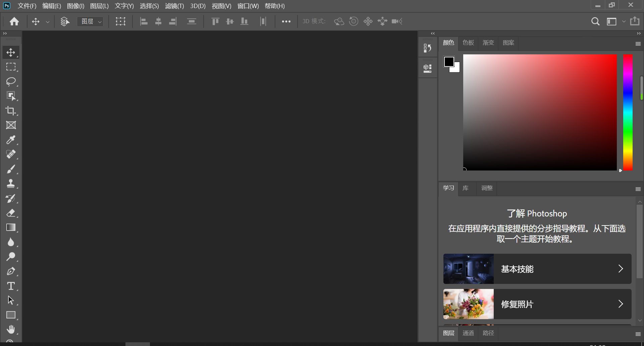The width and height of the screenshot is (644, 346).
Task: Switch to the 路径 tab
Action: pos(488,333)
